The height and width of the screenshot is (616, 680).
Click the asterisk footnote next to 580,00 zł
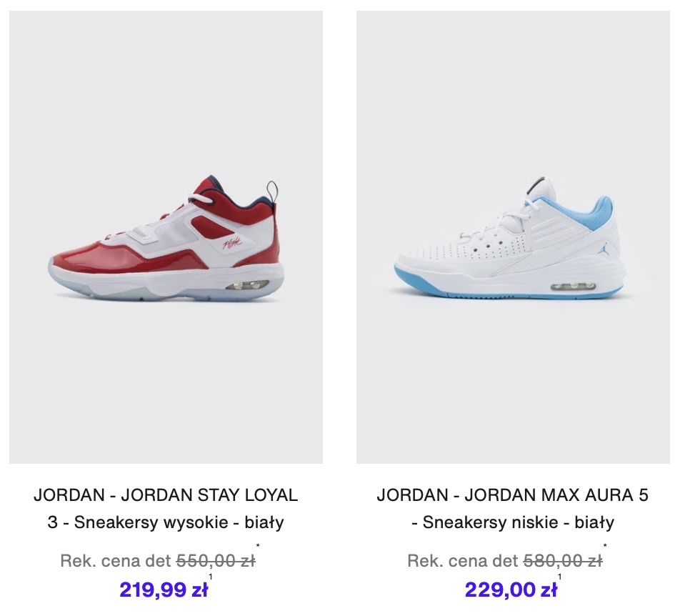pos(605,546)
